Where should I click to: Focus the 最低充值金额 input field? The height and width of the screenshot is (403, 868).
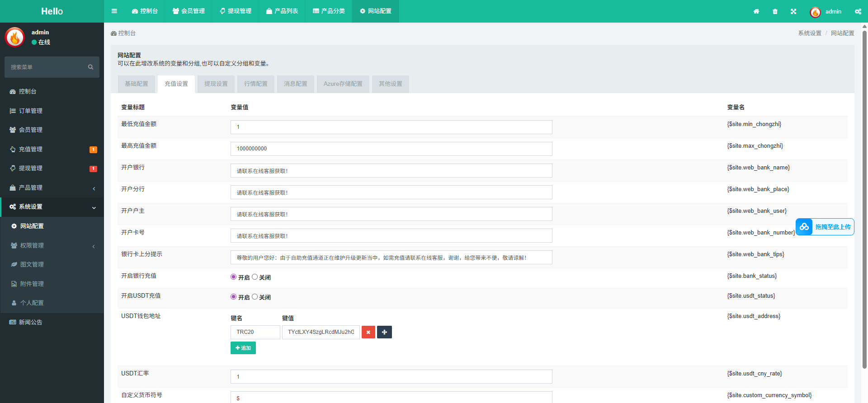point(392,127)
